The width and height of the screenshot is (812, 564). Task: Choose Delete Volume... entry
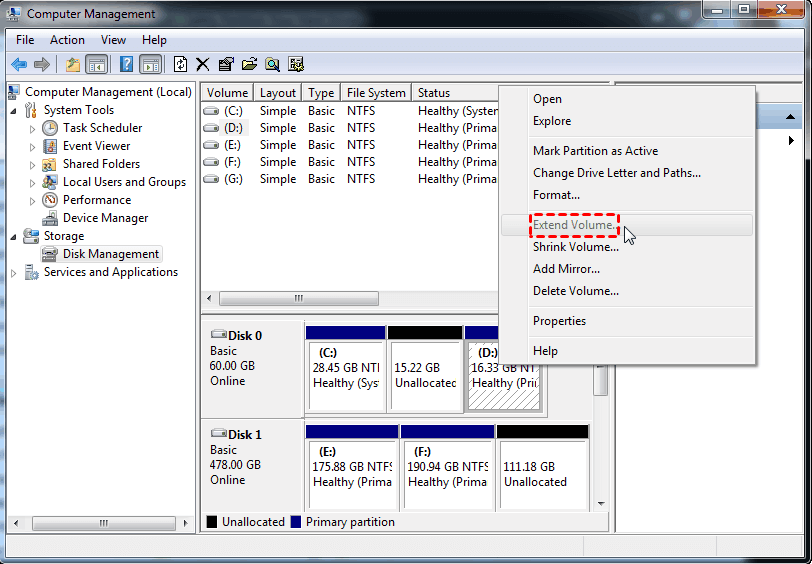(x=627, y=291)
